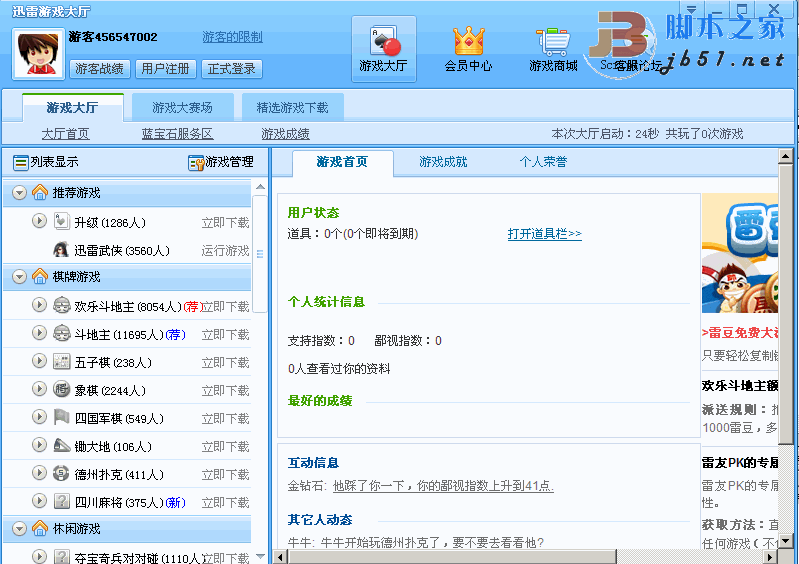Expand the 德州扑克 entry arrow
Image resolution: width=799 pixels, height=564 pixels.
pyautogui.click(x=39, y=473)
